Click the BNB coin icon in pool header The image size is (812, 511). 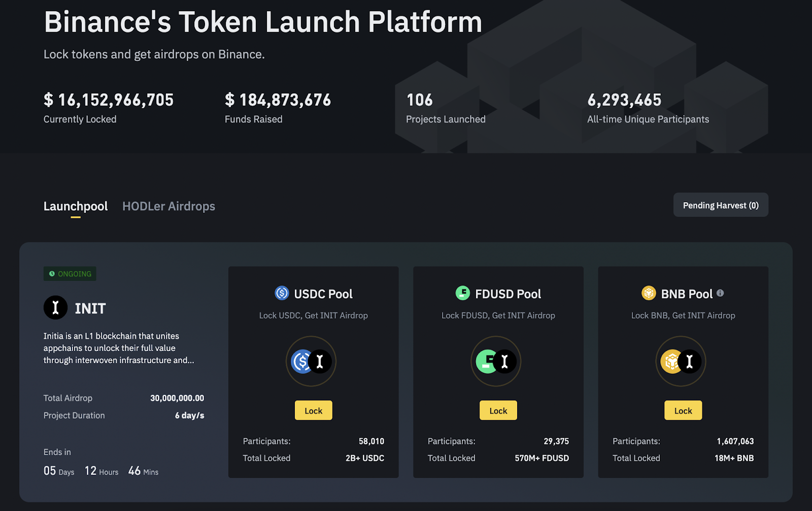click(649, 293)
